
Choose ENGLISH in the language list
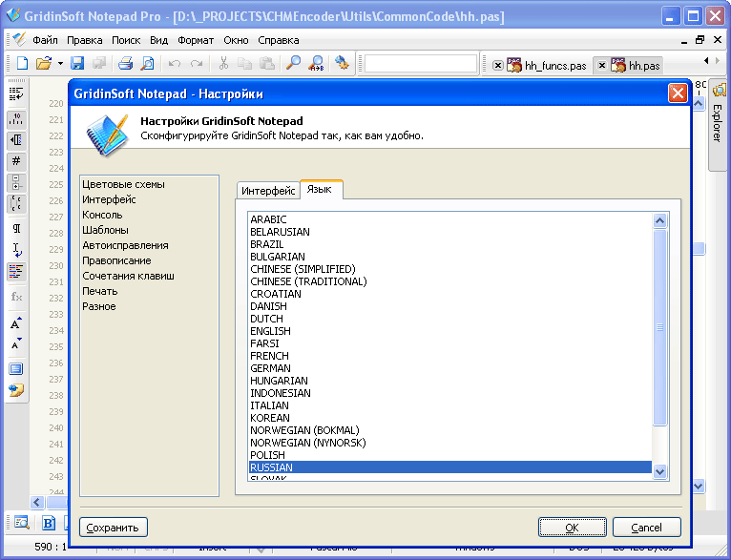point(450,331)
